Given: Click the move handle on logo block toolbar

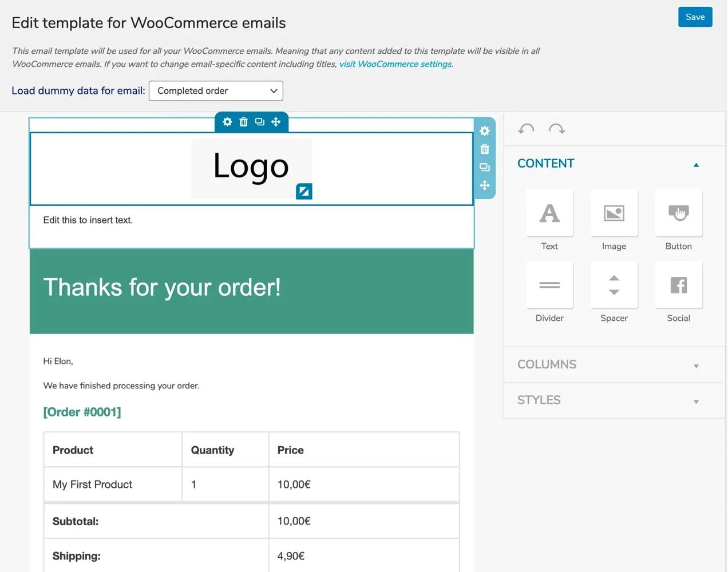Looking at the screenshot, I should (276, 122).
